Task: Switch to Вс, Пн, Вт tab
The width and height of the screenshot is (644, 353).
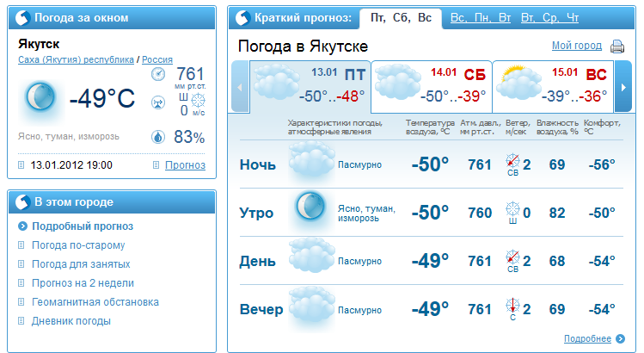Action: [480, 18]
